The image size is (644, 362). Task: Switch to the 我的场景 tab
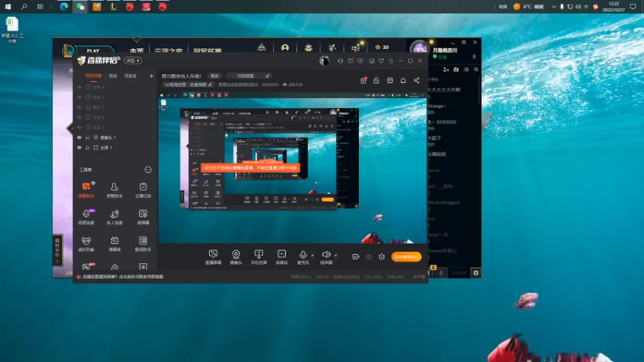(x=93, y=76)
